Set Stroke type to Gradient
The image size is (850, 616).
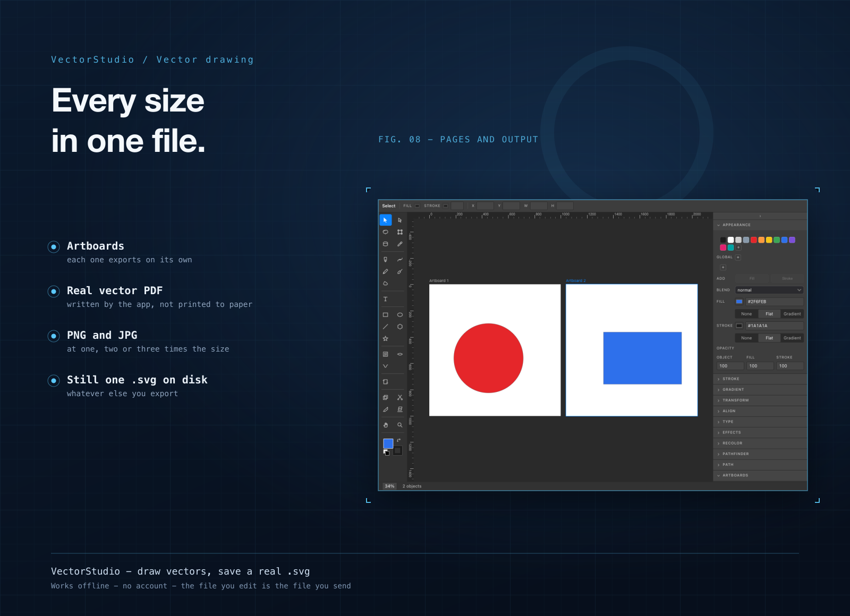tap(792, 338)
